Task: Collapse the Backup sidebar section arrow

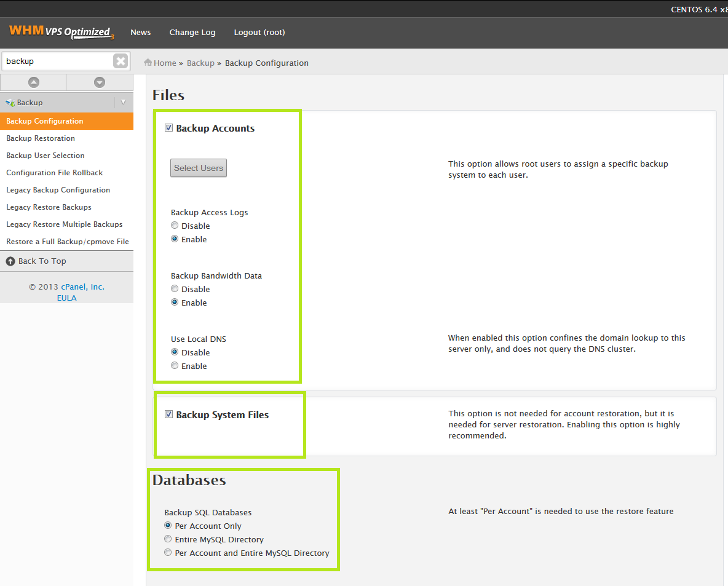Action: [123, 102]
